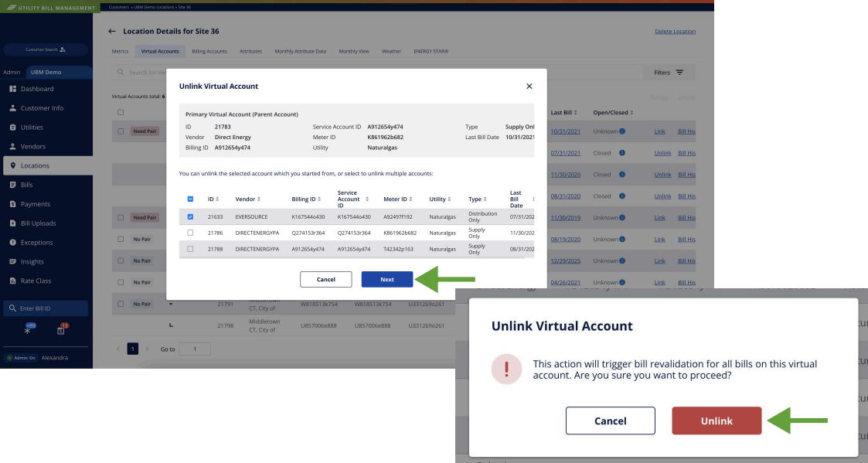
Task: Click the Go to page number field
Action: click(x=195, y=349)
